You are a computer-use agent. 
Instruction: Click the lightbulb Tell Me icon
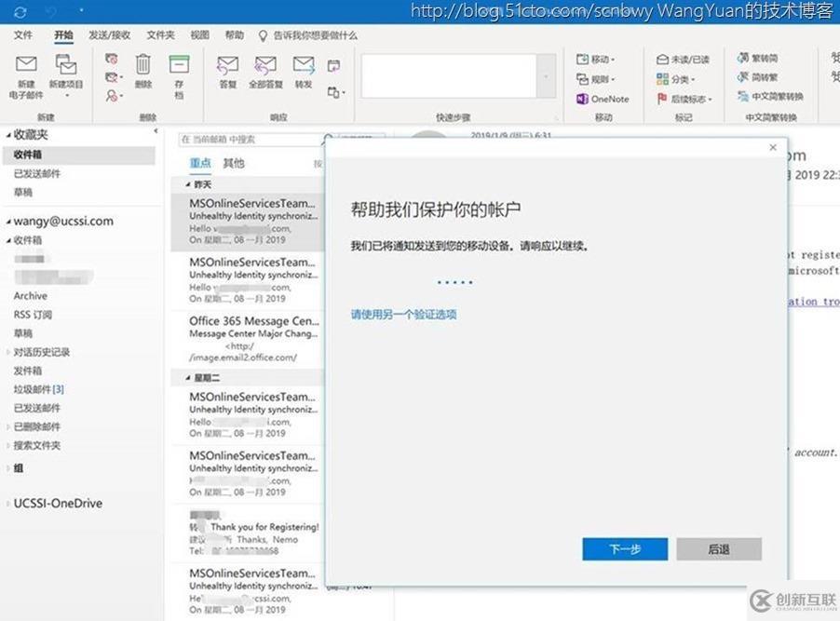tap(263, 36)
